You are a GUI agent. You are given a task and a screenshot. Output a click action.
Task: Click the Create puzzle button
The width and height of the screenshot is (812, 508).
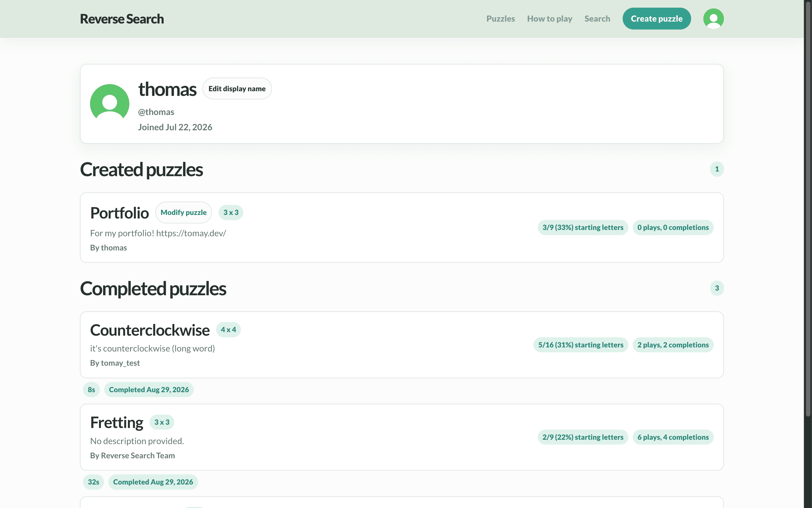coord(656,19)
